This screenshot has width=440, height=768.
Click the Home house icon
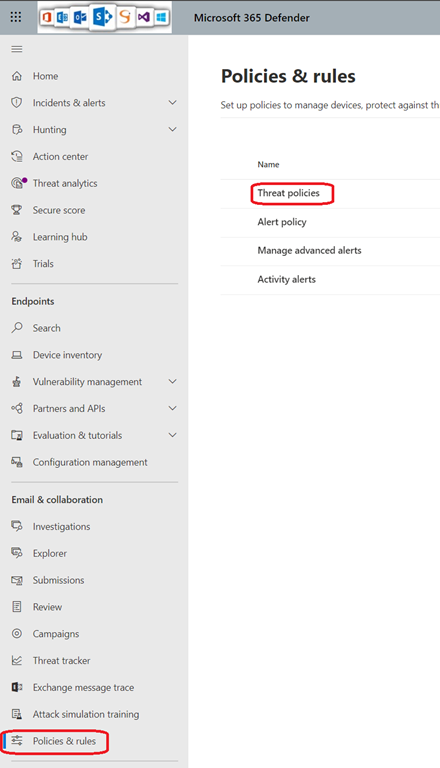(17, 76)
